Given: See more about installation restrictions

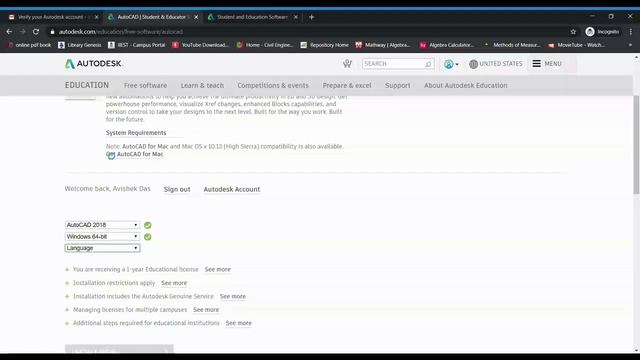Looking at the screenshot, I should pyautogui.click(x=174, y=283).
